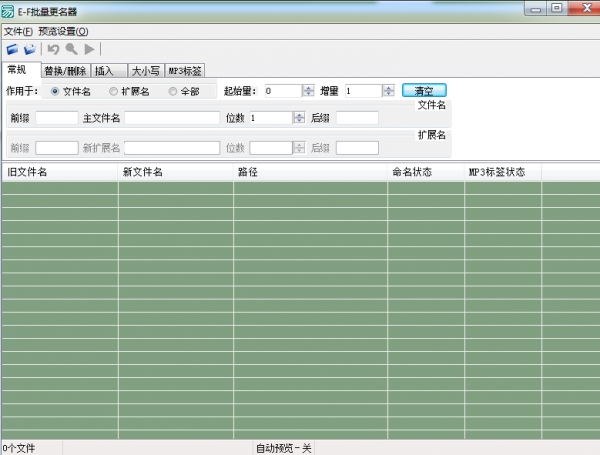Close the E-F批量更名器 window

coord(585,8)
